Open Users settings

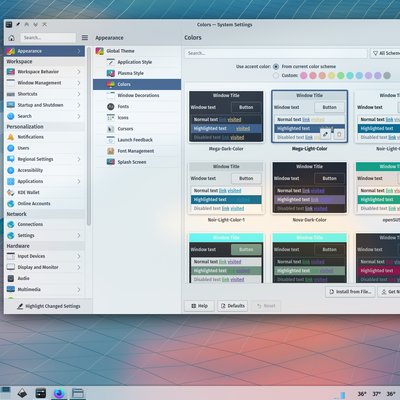click(44, 148)
